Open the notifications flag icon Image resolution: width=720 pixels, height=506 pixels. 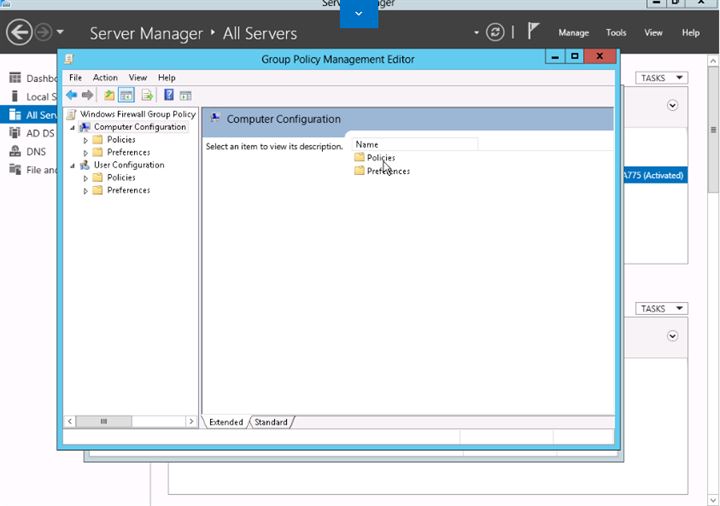click(x=534, y=32)
